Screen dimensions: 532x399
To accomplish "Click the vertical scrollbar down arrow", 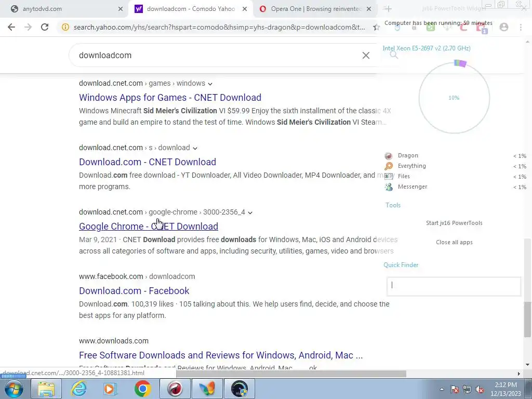I will [x=527, y=365].
